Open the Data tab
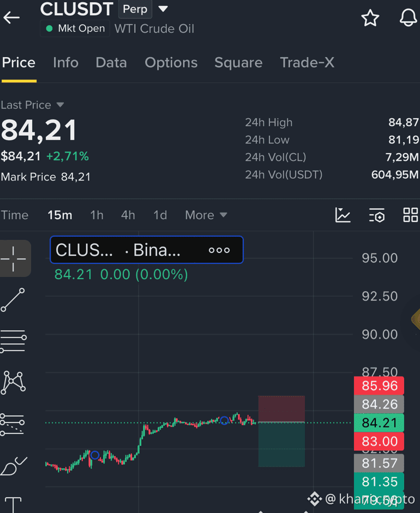This screenshot has width=420, height=513. click(x=111, y=63)
